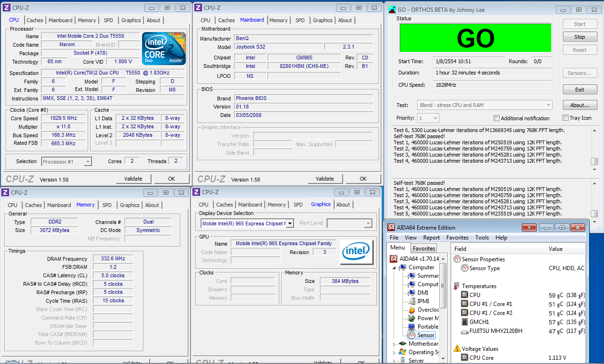Click OK in the CPU-Z CPU window
The image size is (604, 364).
tap(171, 179)
